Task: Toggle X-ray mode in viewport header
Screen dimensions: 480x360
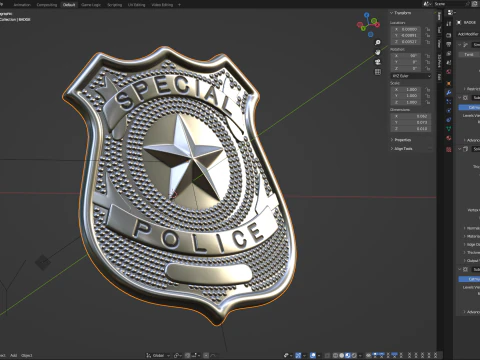Action: click(x=327, y=355)
